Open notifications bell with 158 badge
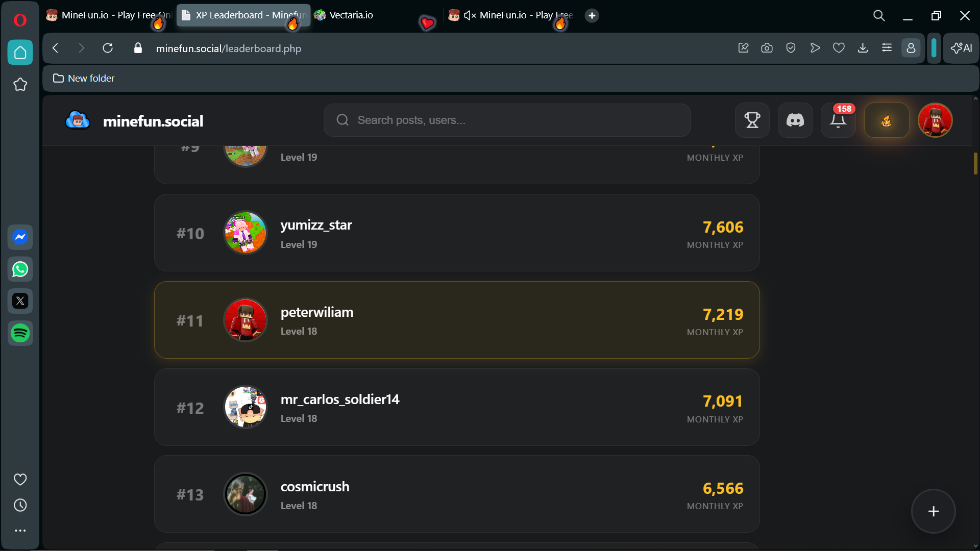This screenshot has width=980, height=551. coord(838,120)
